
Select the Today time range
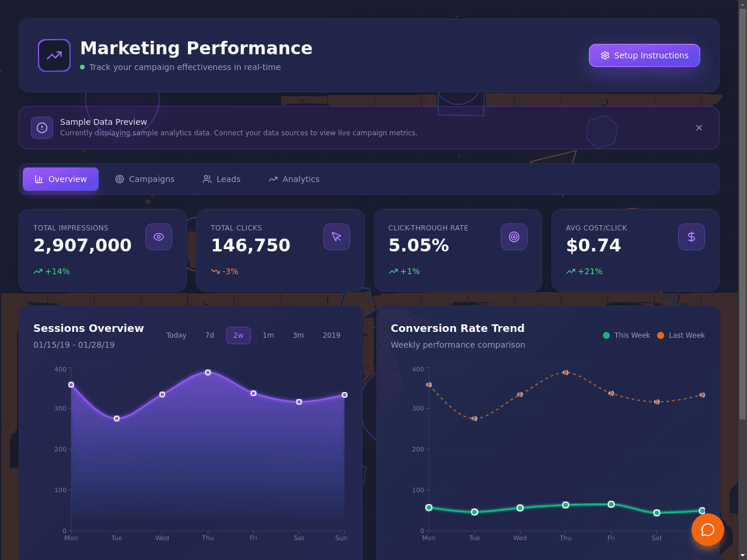[176, 335]
